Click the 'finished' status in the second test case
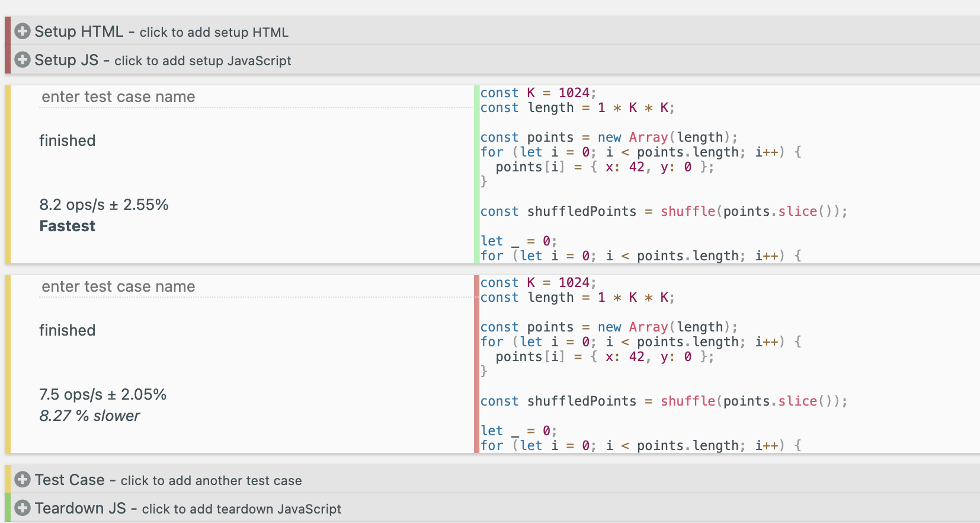 pyautogui.click(x=67, y=330)
